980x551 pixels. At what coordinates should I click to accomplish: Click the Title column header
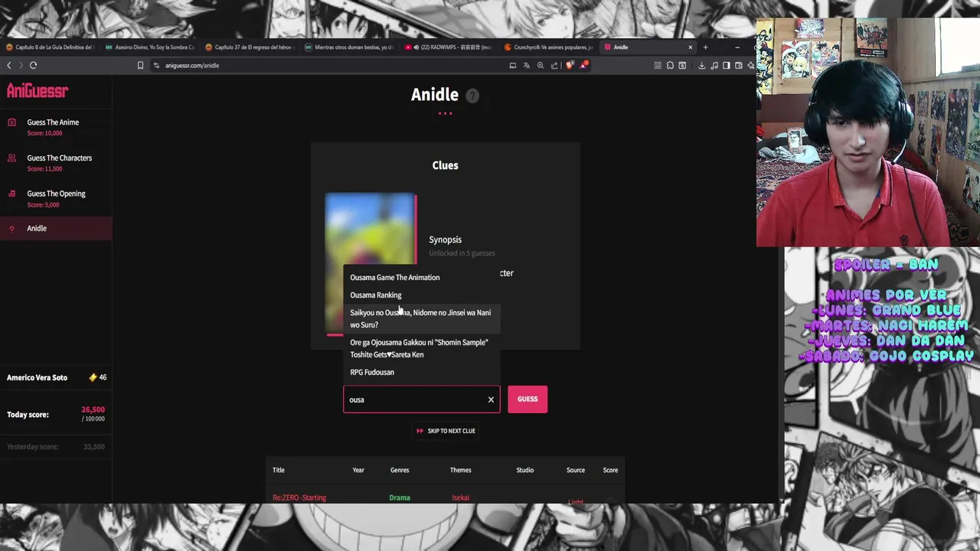click(x=279, y=471)
